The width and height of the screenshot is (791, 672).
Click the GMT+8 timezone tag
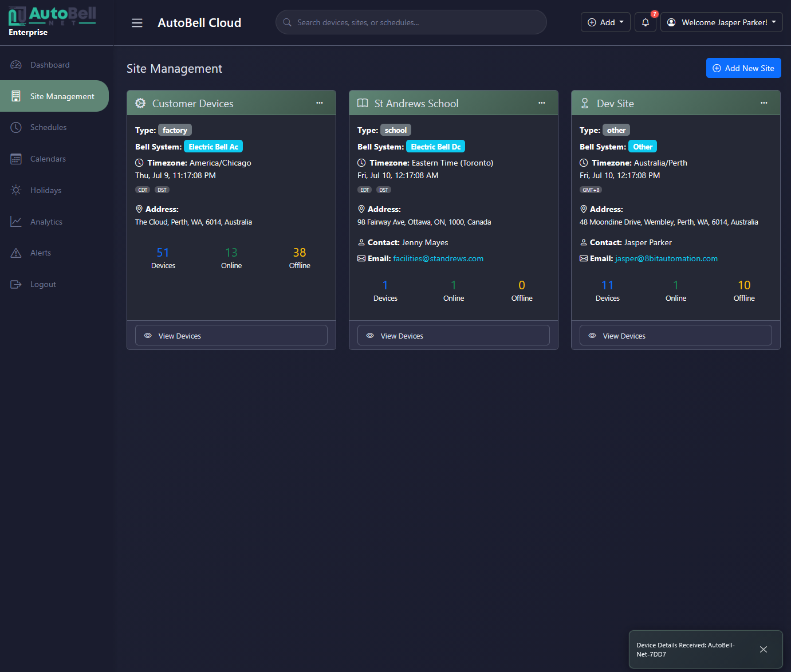(x=591, y=190)
